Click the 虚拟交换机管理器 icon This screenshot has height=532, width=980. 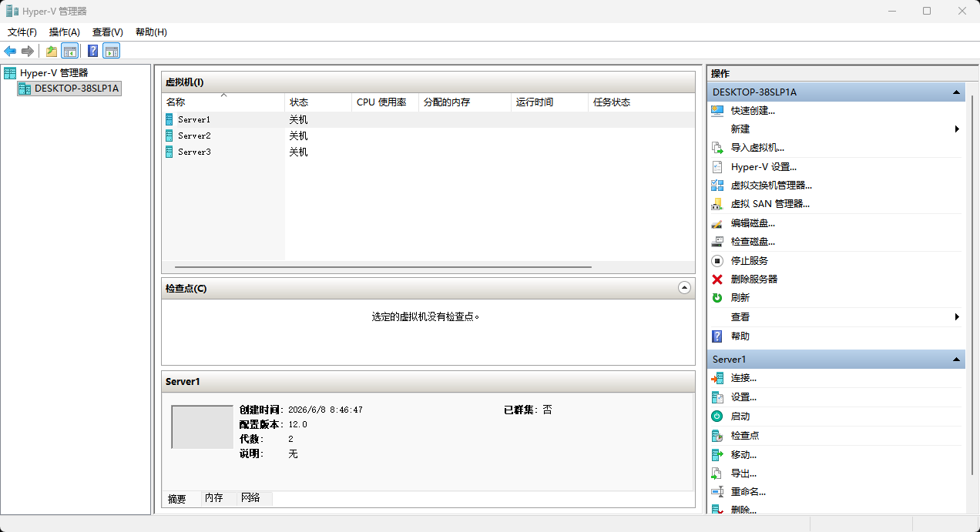[717, 186]
